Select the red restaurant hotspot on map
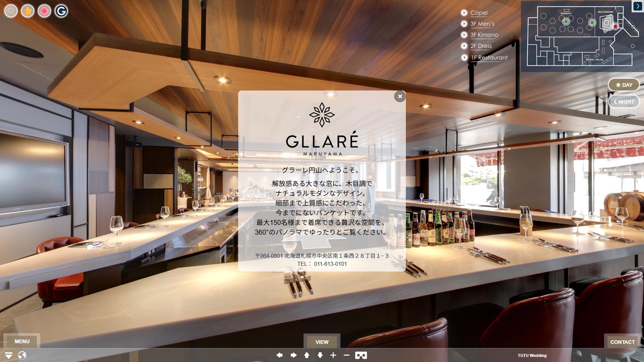The image size is (644, 362). (x=615, y=26)
